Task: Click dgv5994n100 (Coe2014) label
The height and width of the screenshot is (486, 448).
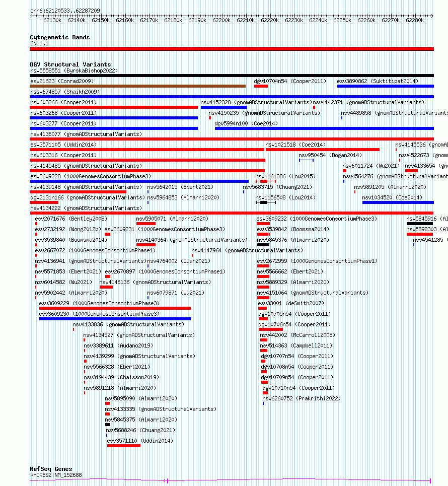Action: (246, 123)
